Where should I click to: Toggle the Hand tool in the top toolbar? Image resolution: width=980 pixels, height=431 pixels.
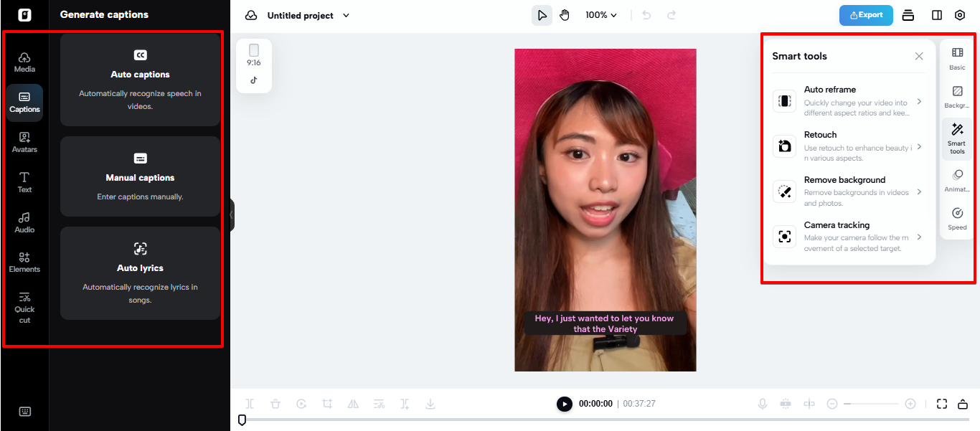[565, 14]
